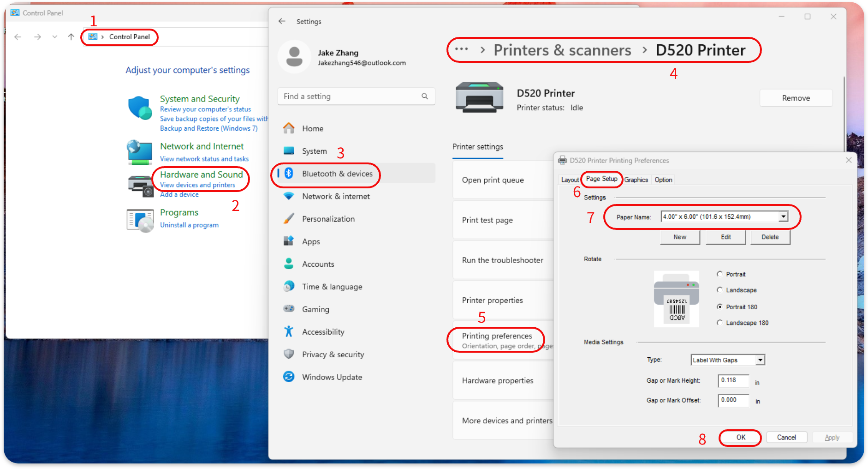Switch to the Layout tab

pyautogui.click(x=570, y=180)
